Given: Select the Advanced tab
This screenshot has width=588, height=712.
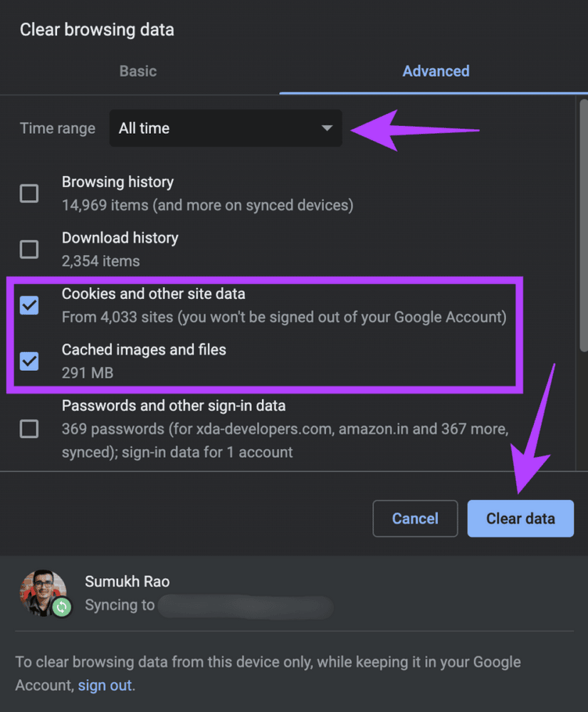Looking at the screenshot, I should tap(436, 71).
